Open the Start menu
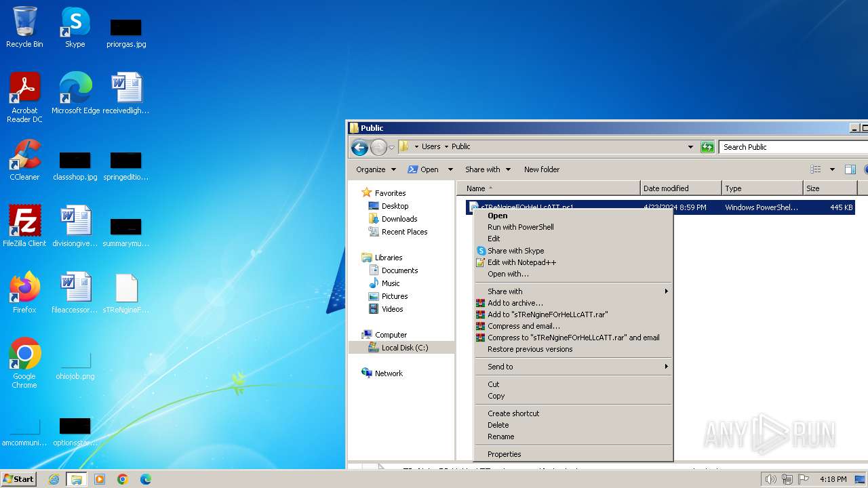Viewport: 868px width, 488px height. click(19, 479)
